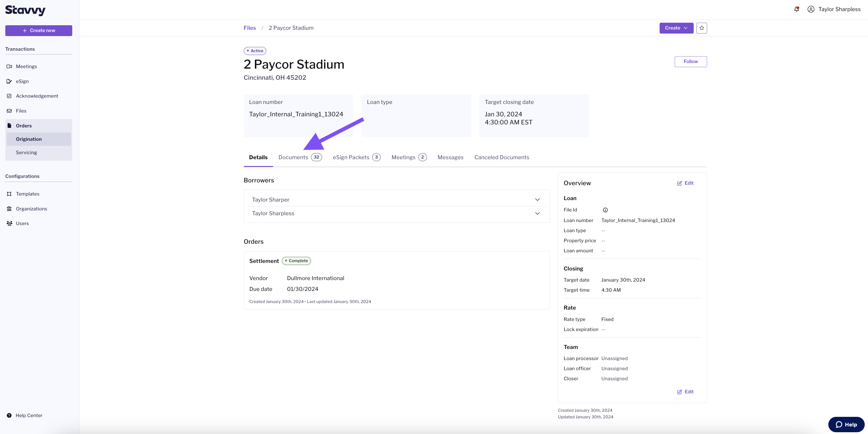This screenshot has height=434, width=868.
Task: Favorite the file with the star icon
Action: 702,28
